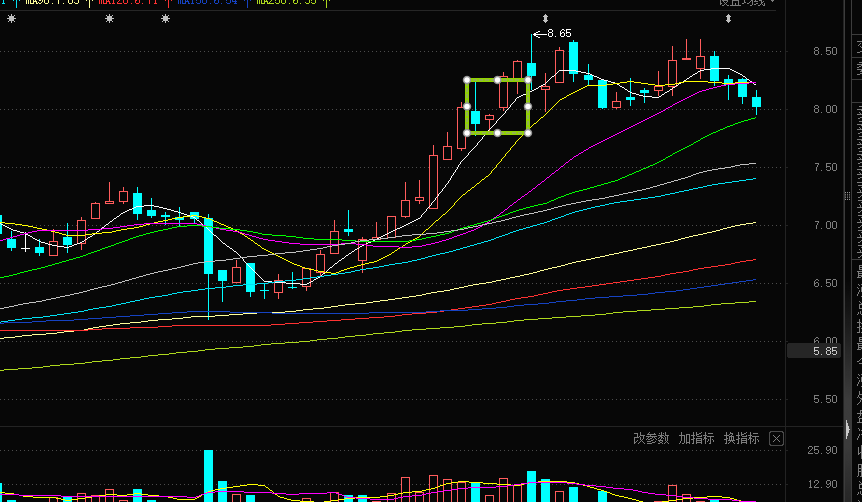Click the 7.50 price axis label
Screen dimensions: 862x502
pos(825,167)
